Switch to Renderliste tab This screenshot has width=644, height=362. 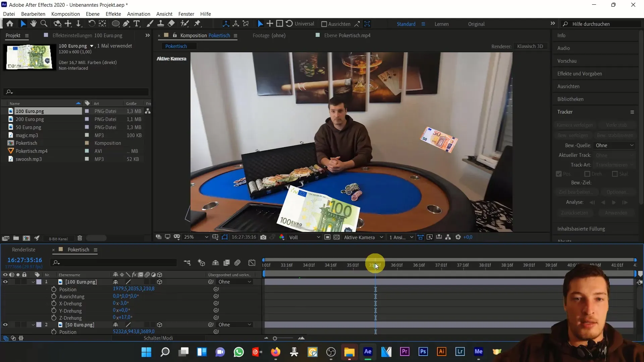(x=23, y=250)
